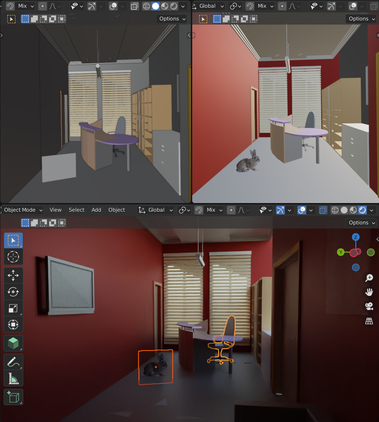
Task: Toggle X-ray in the top-left viewport header
Action: click(134, 6)
